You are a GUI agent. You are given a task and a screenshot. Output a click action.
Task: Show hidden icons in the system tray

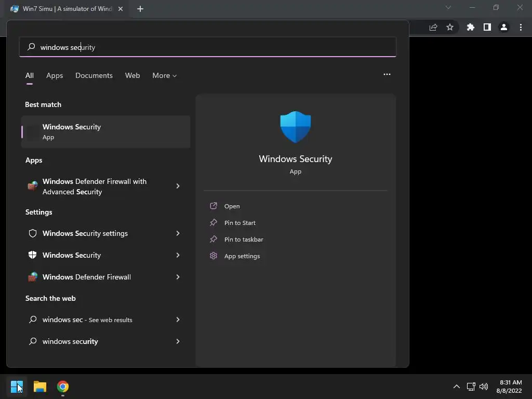tap(457, 387)
